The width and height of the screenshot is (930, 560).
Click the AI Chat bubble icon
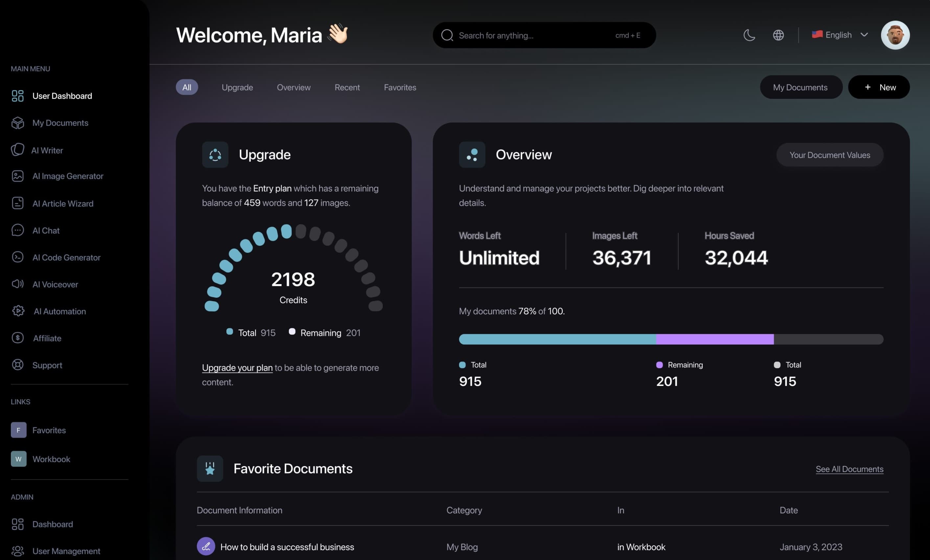[17, 230]
